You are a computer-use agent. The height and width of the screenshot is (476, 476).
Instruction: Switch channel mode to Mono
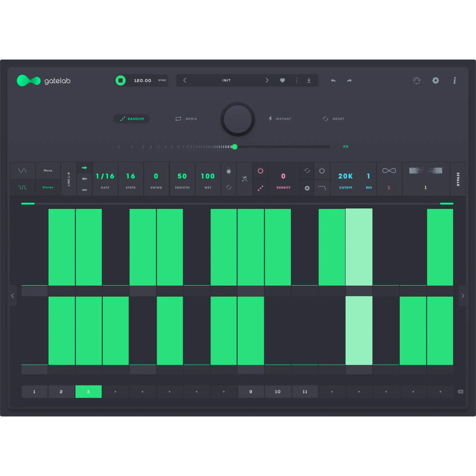(48, 170)
